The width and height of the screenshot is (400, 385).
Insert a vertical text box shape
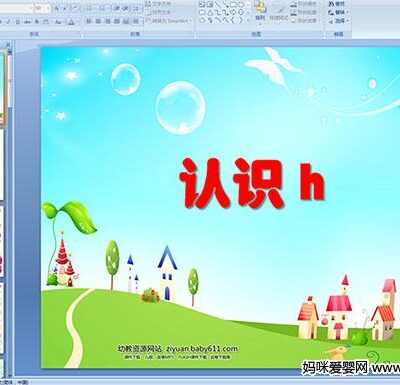(210, 5)
